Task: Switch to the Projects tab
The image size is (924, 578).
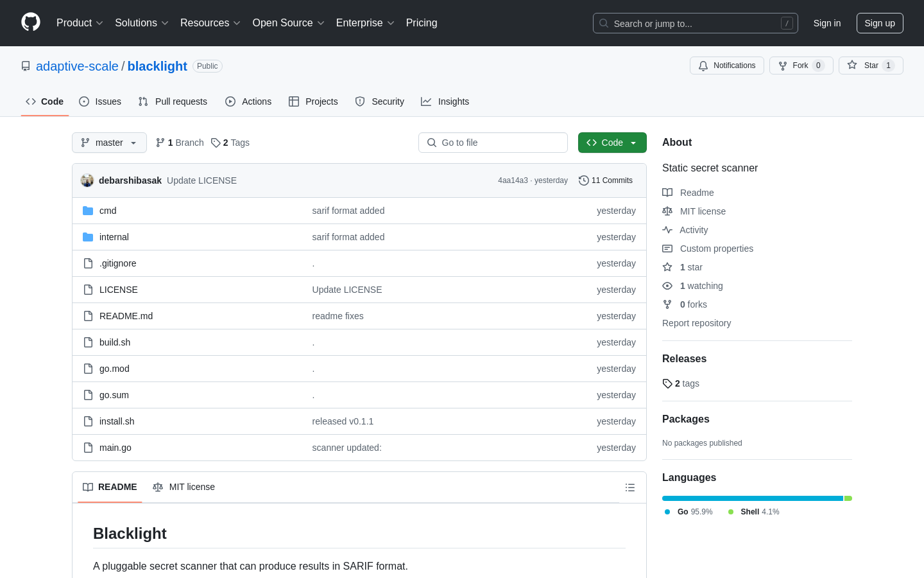Action: (313, 101)
